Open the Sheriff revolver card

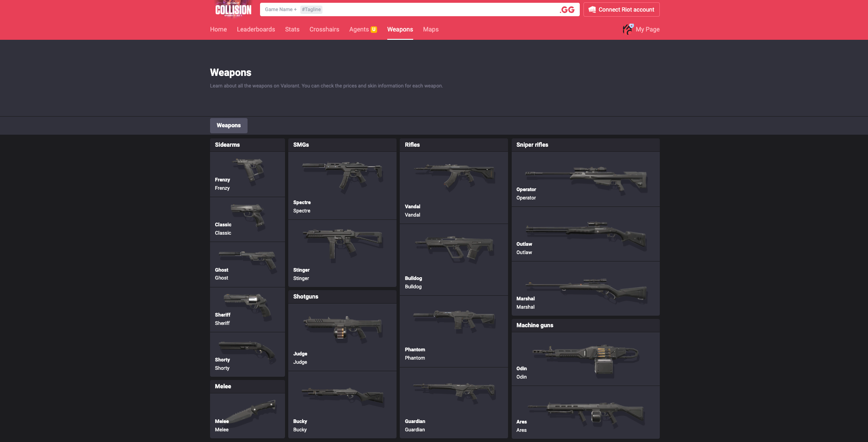[248, 310]
